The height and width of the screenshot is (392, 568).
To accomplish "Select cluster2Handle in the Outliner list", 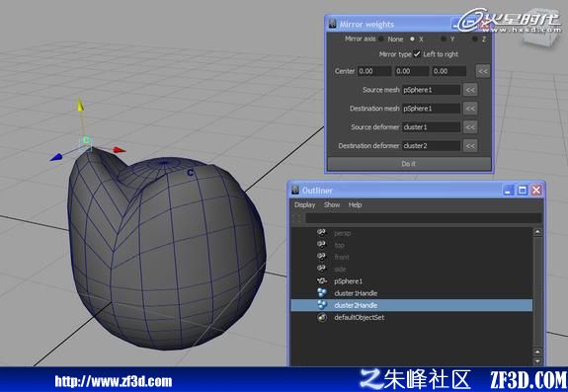I will pyautogui.click(x=412, y=305).
